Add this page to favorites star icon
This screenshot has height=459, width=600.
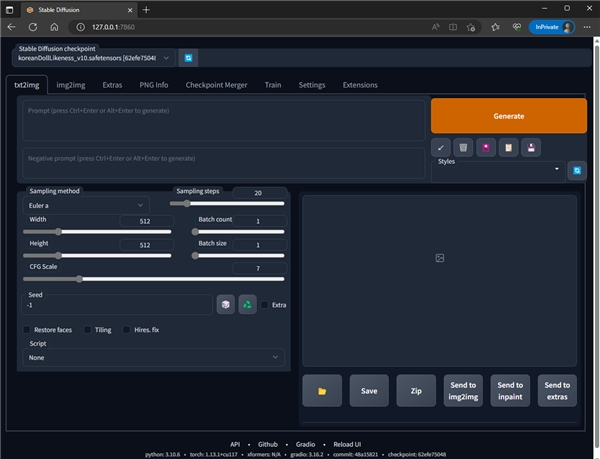(x=471, y=27)
